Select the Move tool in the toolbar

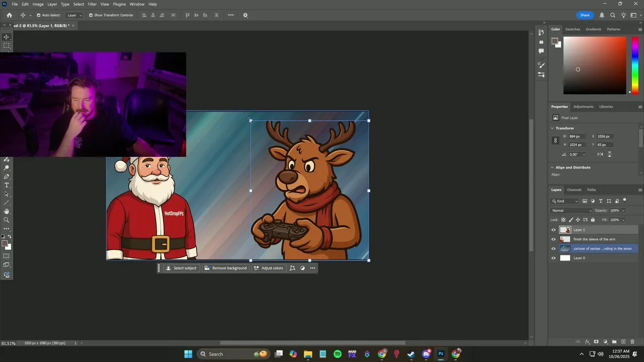coord(7,37)
